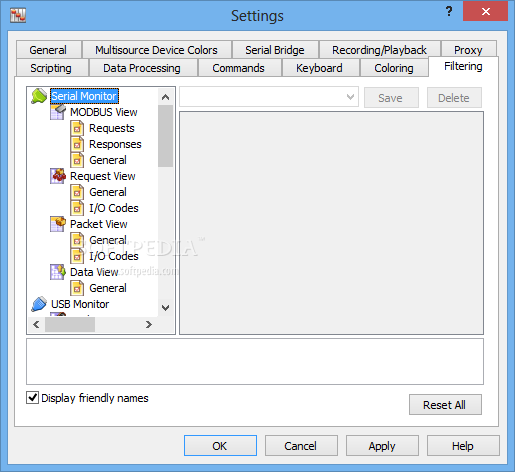This screenshot has width=515, height=472.
Task: Click the Save button
Action: click(391, 98)
